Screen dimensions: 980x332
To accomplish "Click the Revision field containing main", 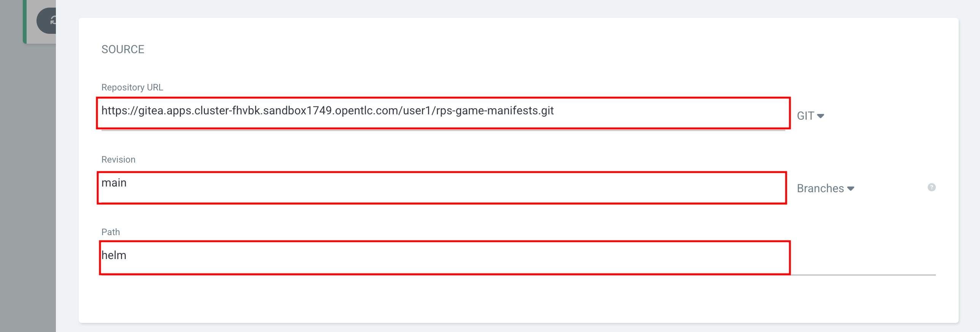I will point(442,188).
